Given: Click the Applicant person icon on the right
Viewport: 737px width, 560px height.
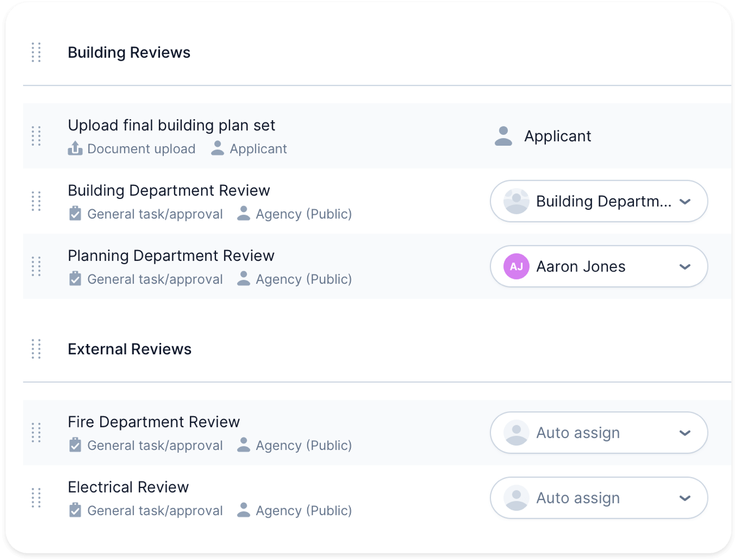Looking at the screenshot, I should (x=503, y=136).
